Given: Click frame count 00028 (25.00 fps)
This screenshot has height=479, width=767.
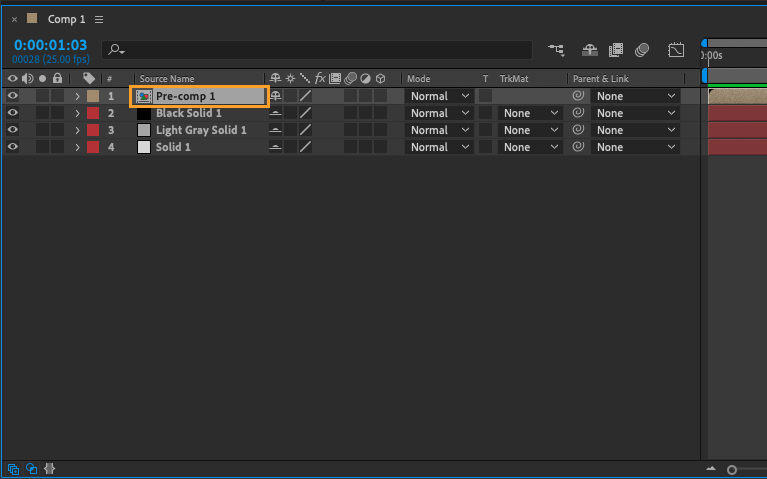Looking at the screenshot, I should pos(51,59).
